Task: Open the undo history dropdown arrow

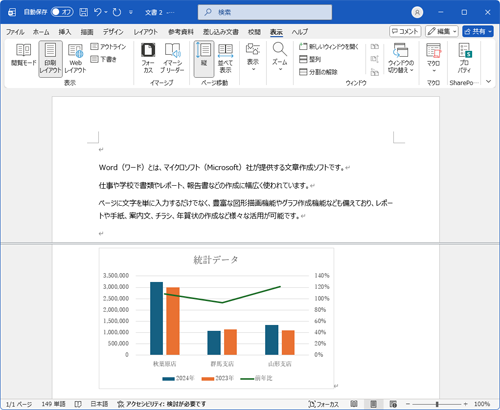Action: tap(106, 12)
